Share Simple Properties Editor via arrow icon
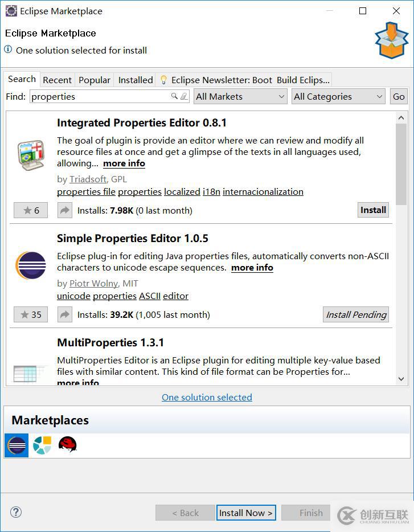The width and height of the screenshot is (414, 532). (64, 314)
